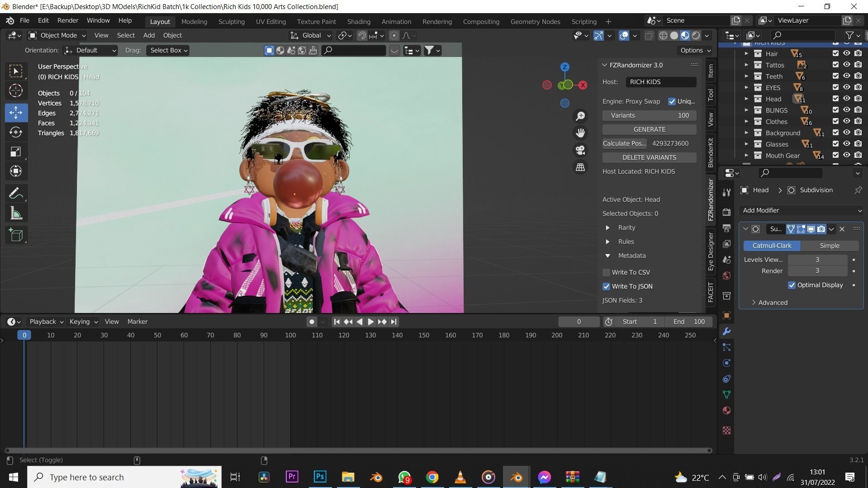868x488 pixels.
Task: Open the Render menu
Action: pyautogui.click(x=68, y=20)
